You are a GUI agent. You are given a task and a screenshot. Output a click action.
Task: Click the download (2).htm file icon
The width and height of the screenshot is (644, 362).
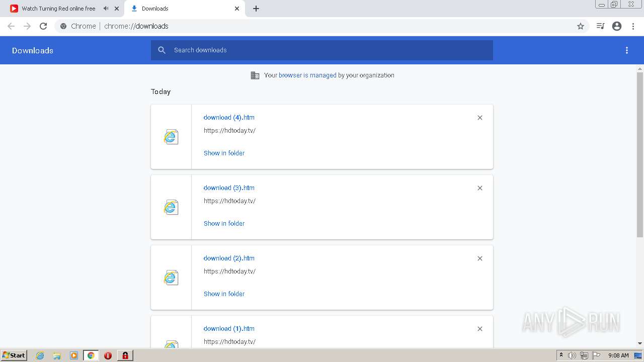(x=171, y=278)
